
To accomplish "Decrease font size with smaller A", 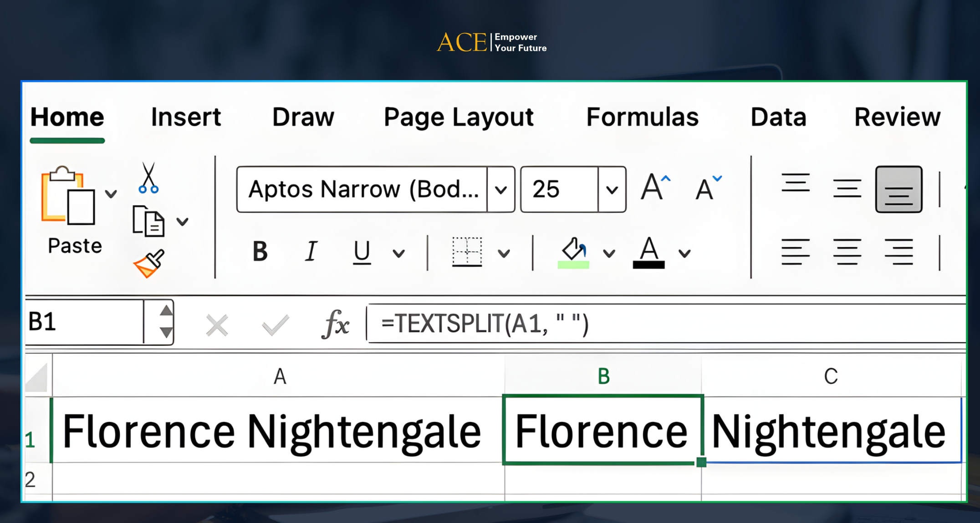I will (x=707, y=188).
